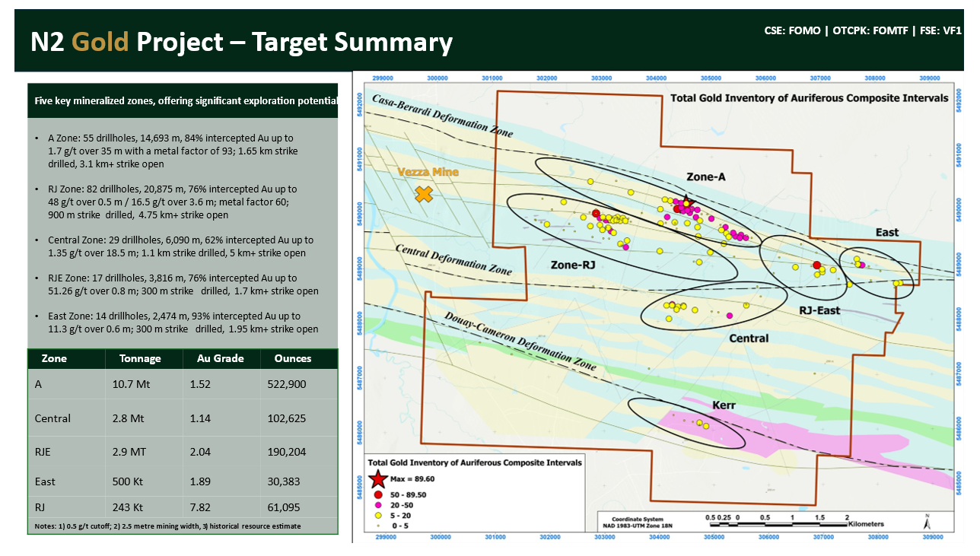
Task: Click the CSE: FOMO ticker text
Action: coord(792,31)
